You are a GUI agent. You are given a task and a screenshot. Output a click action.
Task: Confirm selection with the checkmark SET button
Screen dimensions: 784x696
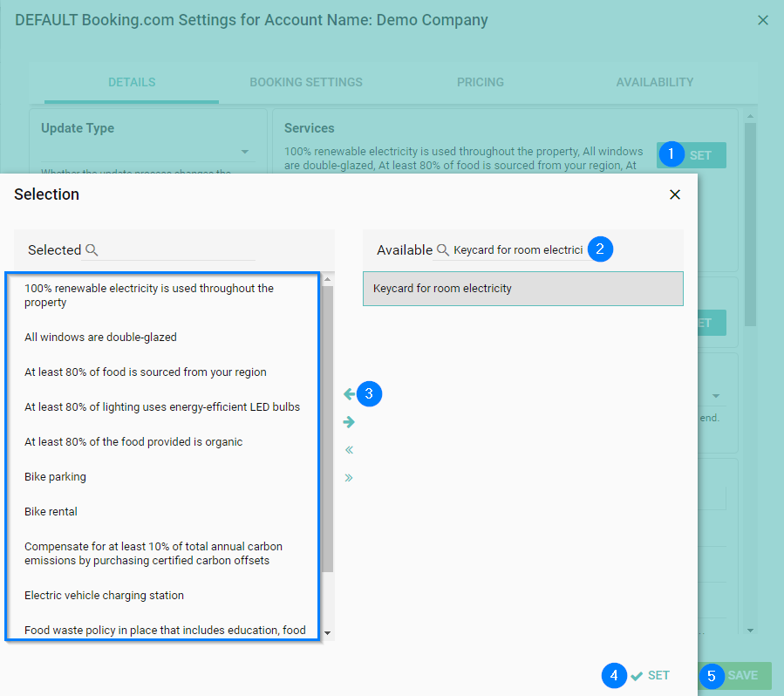click(x=651, y=676)
